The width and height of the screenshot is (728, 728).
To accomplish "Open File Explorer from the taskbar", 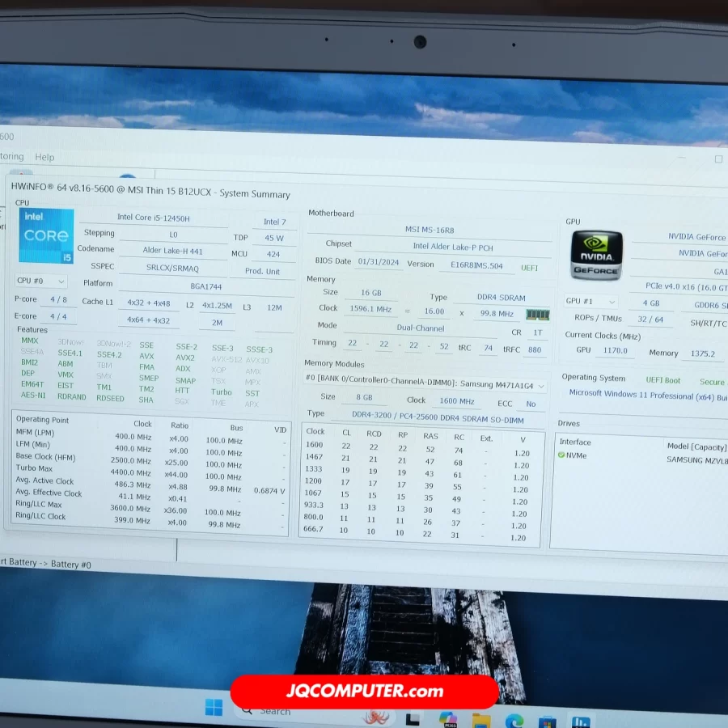I will (x=481, y=720).
